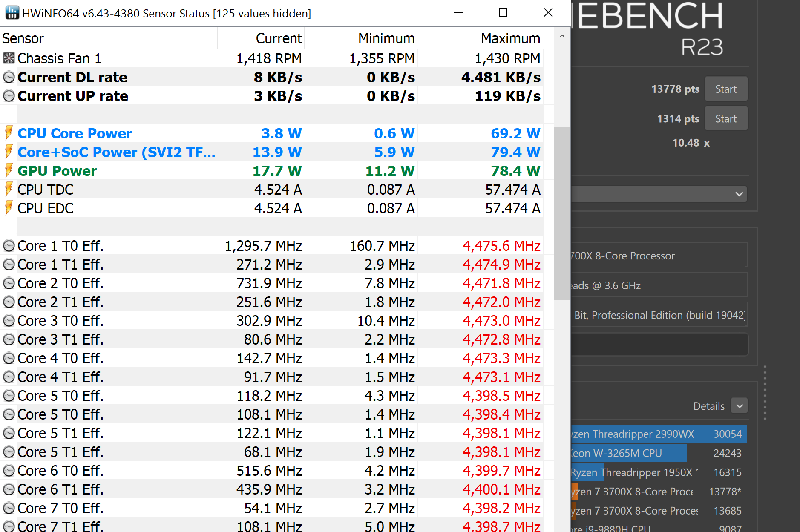800x532 pixels.
Task: Click the empty info field below OS field
Action: click(659, 344)
